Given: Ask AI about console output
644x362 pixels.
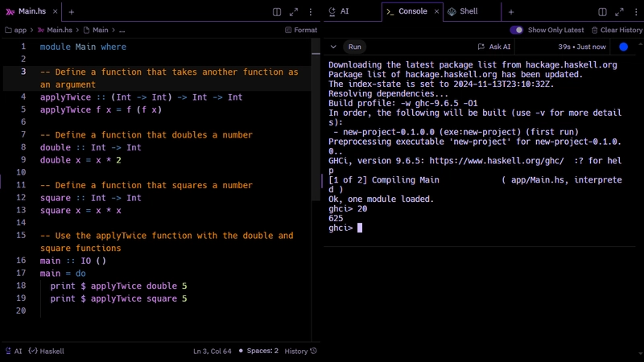Looking at the screenshot, I should 494,47.
